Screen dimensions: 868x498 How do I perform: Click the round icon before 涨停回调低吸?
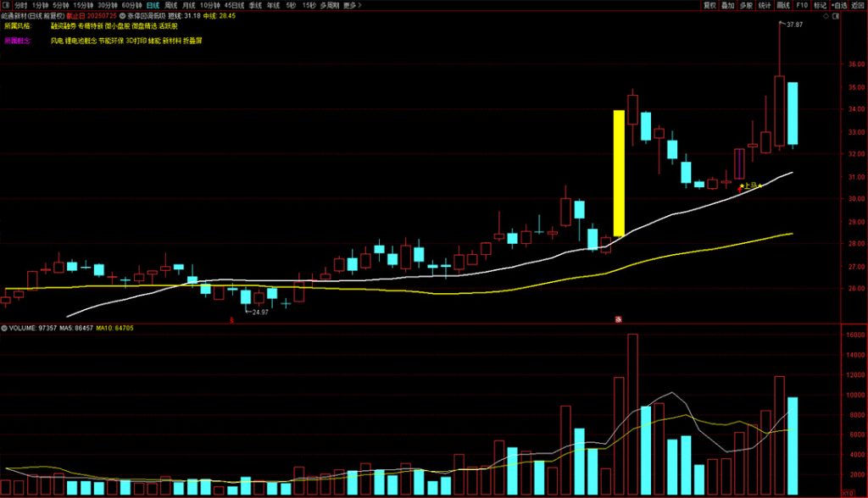click(124, 15)
